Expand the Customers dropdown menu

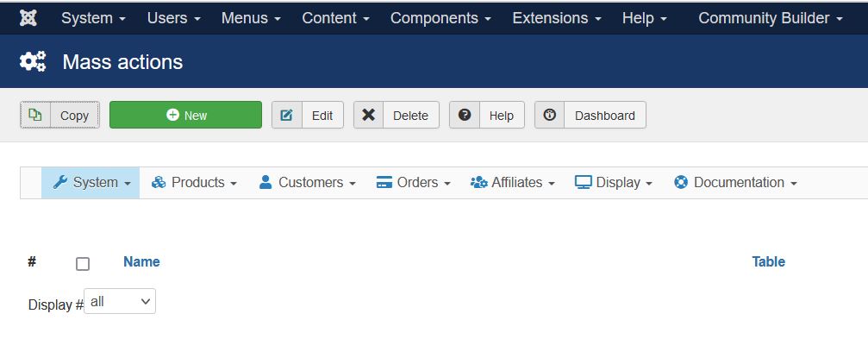tap(307, 182)
